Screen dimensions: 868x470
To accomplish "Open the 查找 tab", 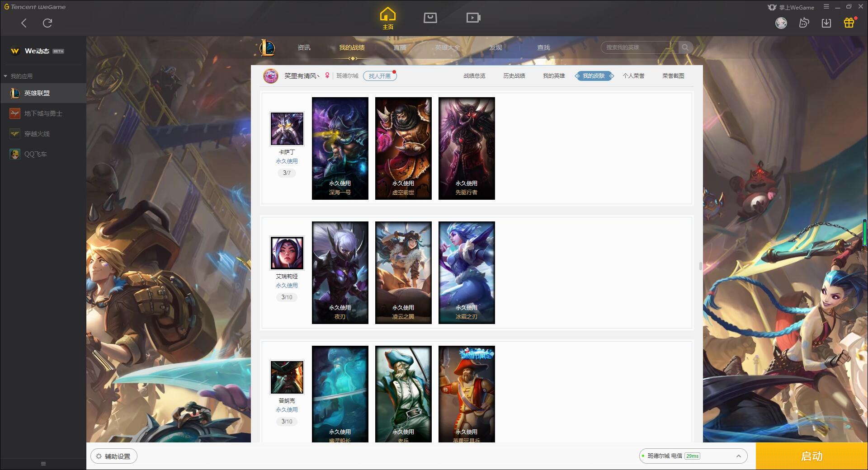I will click(x=543, y=47).
